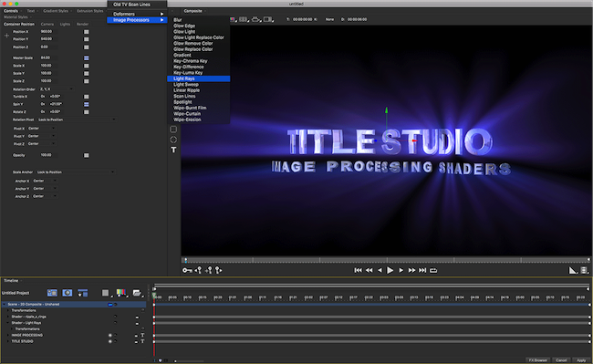This screenshot has width=593, height=364.
Task: Toggle visibility of the IMAGE PROCESSING track
Action: point(110,336)
